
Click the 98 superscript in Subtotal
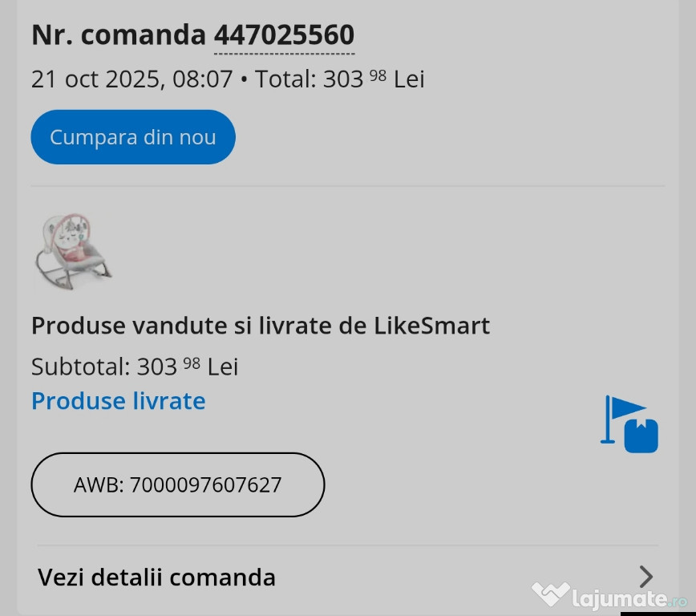point(192,363)
